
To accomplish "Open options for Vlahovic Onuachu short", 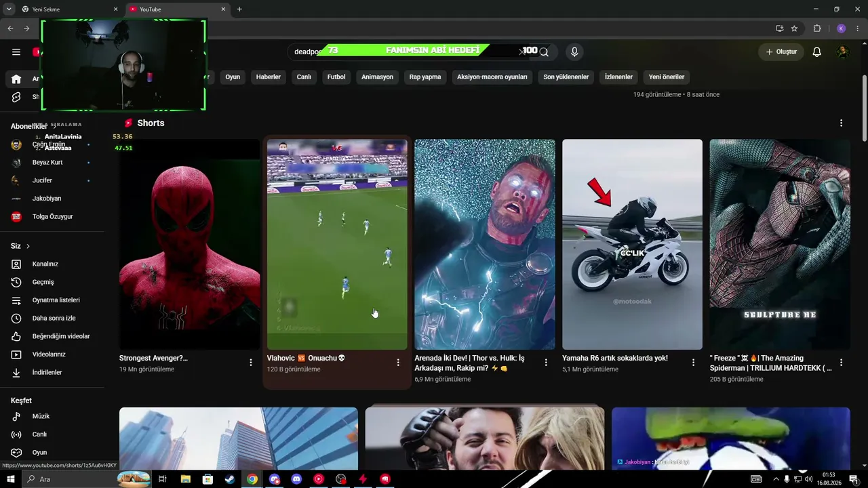I will click(398, 363).
